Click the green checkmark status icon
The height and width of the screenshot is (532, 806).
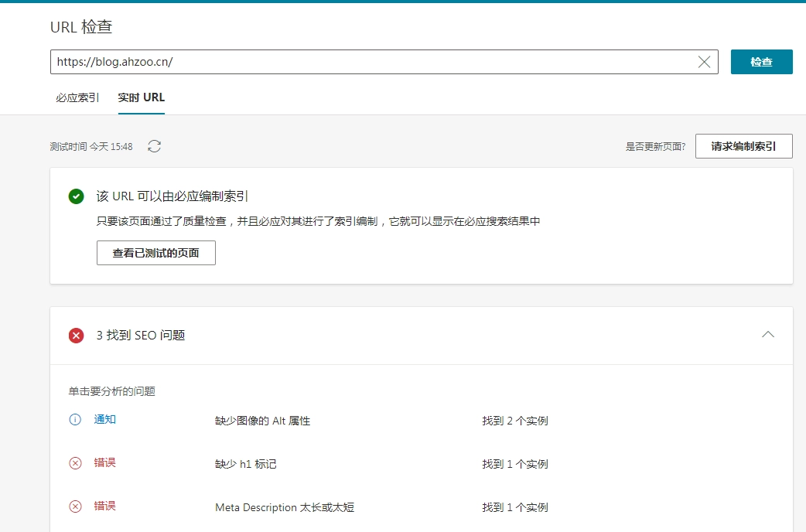point(76,196)
